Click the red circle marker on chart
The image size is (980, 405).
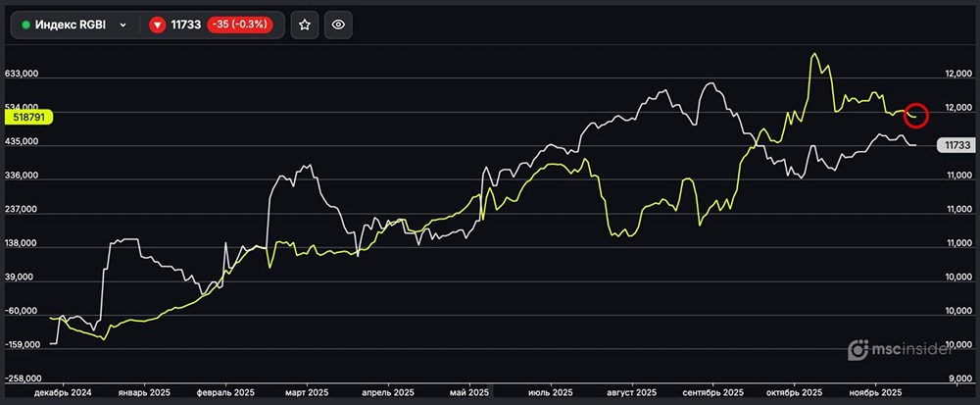[x=916, y=114]
